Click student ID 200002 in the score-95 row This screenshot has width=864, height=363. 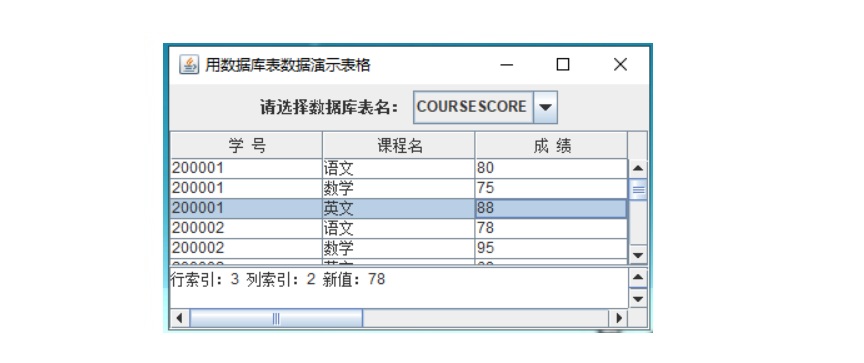[x=246, y=248]
